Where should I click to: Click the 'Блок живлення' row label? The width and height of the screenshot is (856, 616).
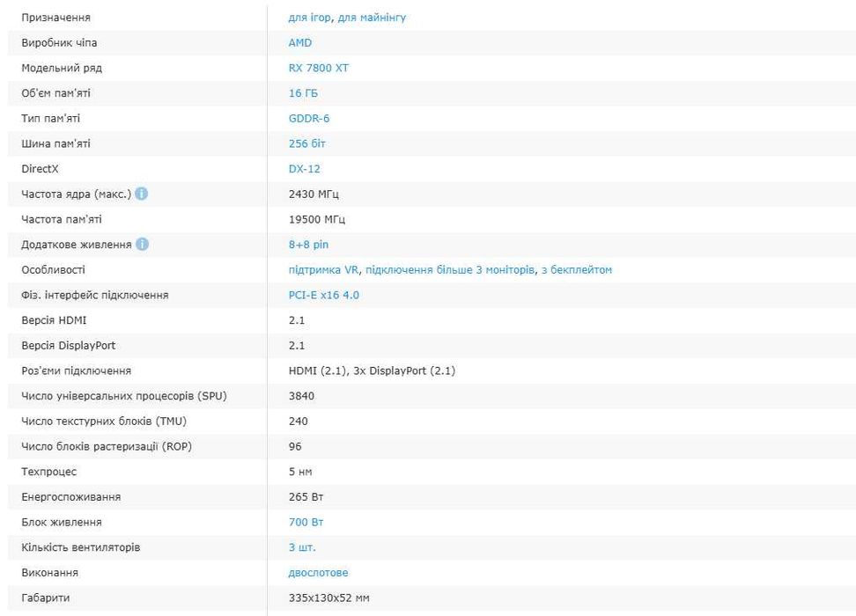(x=61, y=522)
